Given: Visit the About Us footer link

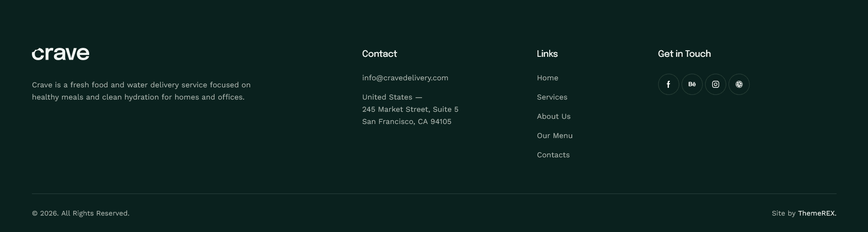Looking at the screenshot, I should click(553, 116).
